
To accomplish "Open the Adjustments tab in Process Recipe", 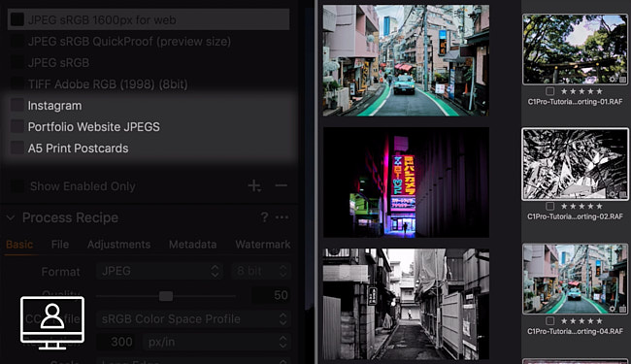I will coord(118,245).
